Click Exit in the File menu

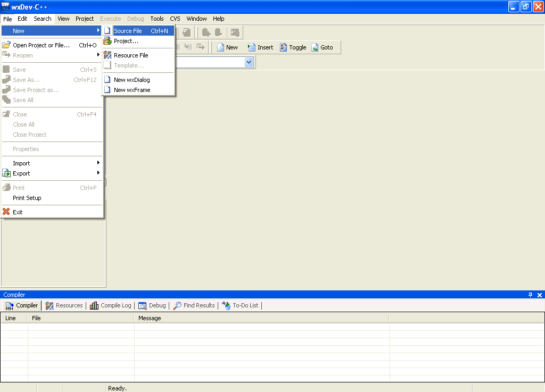[x=52, y=212]
